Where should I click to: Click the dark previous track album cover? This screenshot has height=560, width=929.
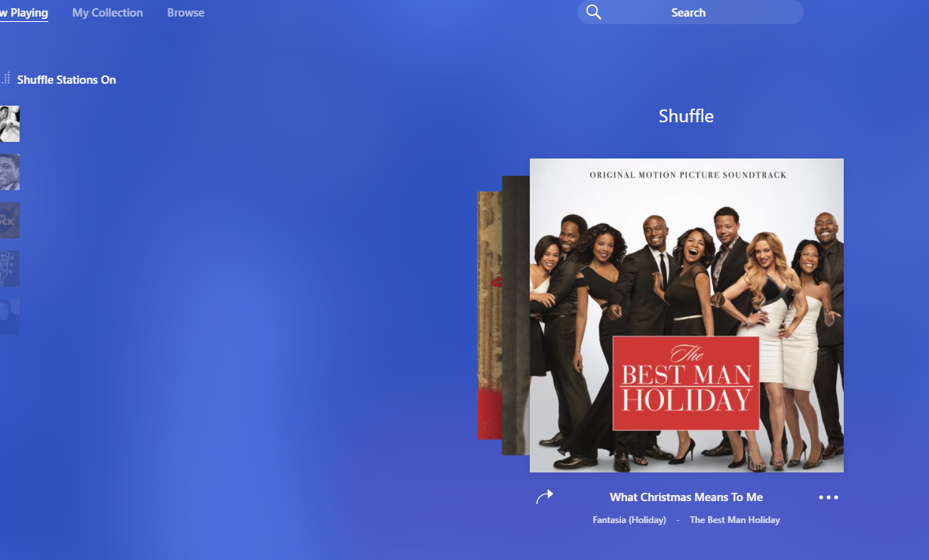(x=515, y=315)
